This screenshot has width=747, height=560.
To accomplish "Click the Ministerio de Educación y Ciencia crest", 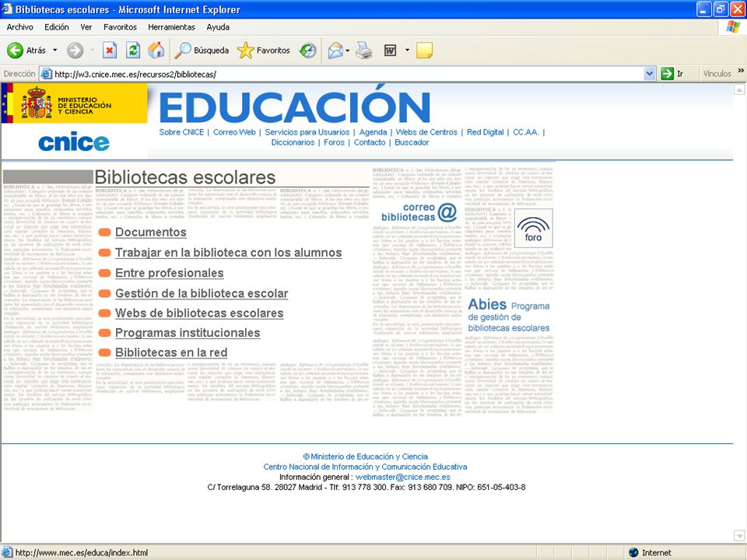I will pyautogui.click(x=37, y=102).
